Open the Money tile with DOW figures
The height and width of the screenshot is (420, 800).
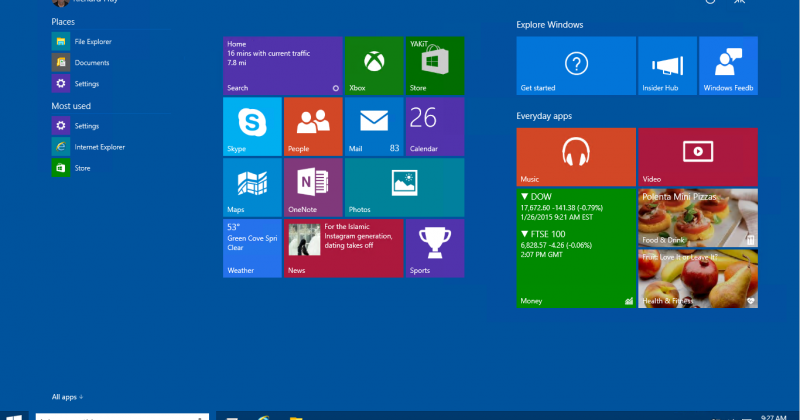(x=576, y=248)
